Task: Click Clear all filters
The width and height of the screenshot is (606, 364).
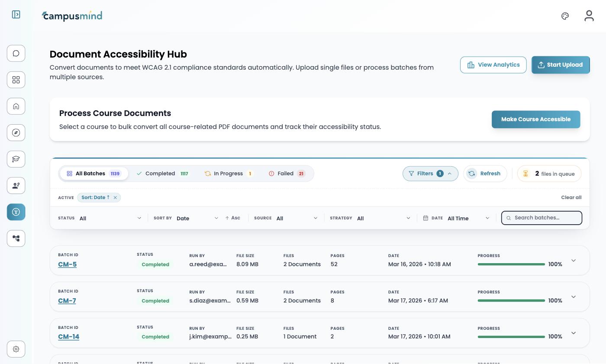Action: [571, 197]
